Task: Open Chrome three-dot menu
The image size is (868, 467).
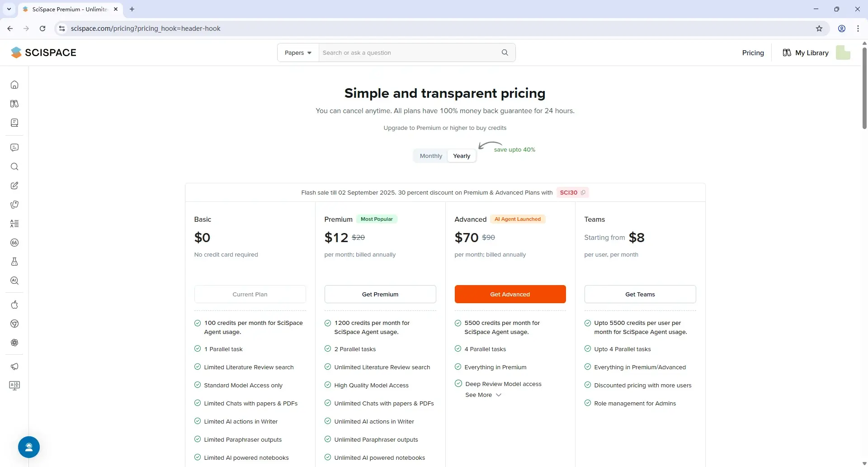Action: click(858, 29)
